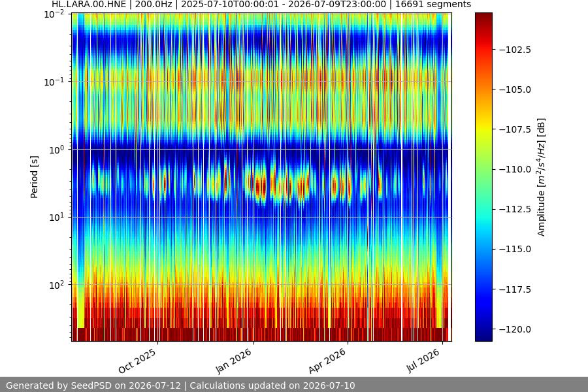Screen dimensions: 588x392
Task: Click the colorbar tick label -102.5
Action: 515,50
